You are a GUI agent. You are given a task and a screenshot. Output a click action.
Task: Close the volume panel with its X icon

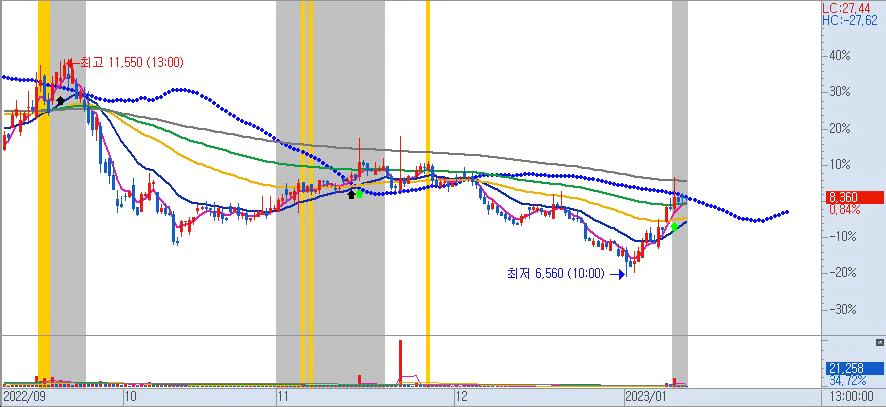tap(879, 343)
